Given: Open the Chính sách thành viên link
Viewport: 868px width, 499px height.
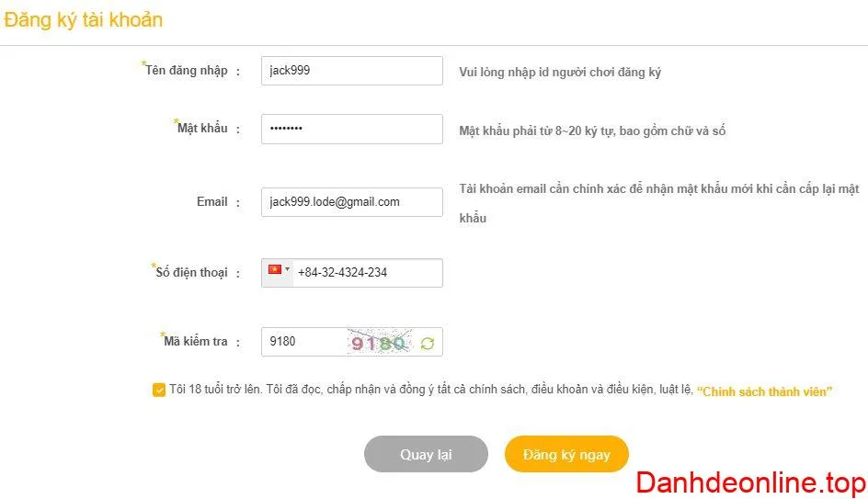Looking at the screenshot, I should tap(764, 391).
